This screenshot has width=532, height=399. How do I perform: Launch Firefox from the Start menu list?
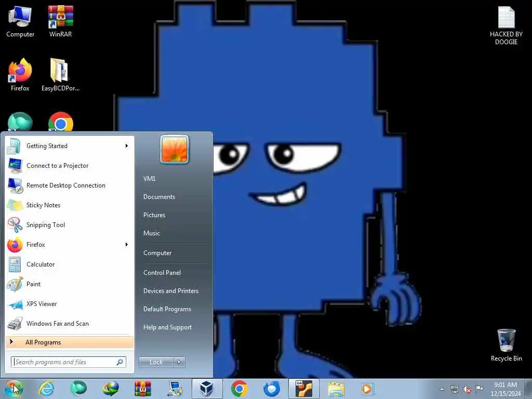point(64,245)
